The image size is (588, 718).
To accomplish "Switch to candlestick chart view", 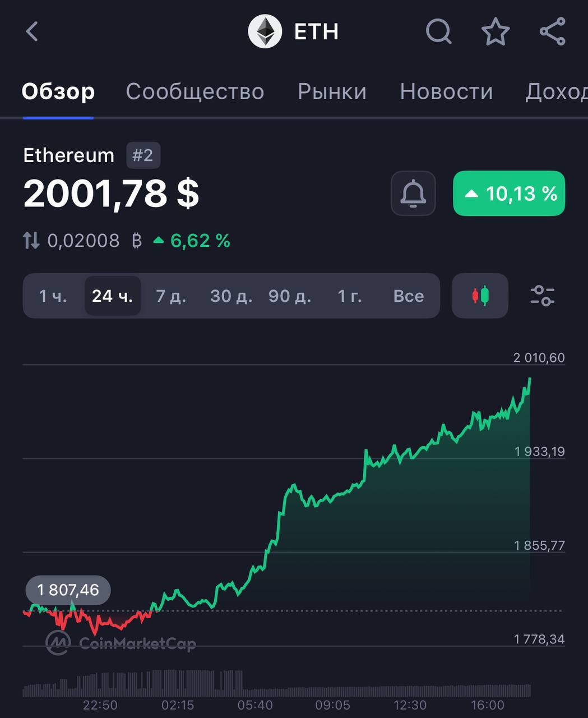I will coord(480,296).
